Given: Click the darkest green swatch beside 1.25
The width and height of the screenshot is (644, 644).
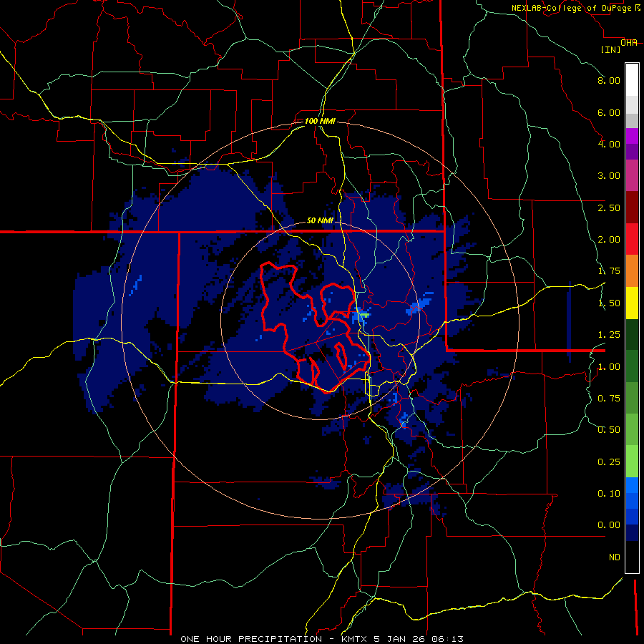Looking at the screenshot, I should pos(632,334).
